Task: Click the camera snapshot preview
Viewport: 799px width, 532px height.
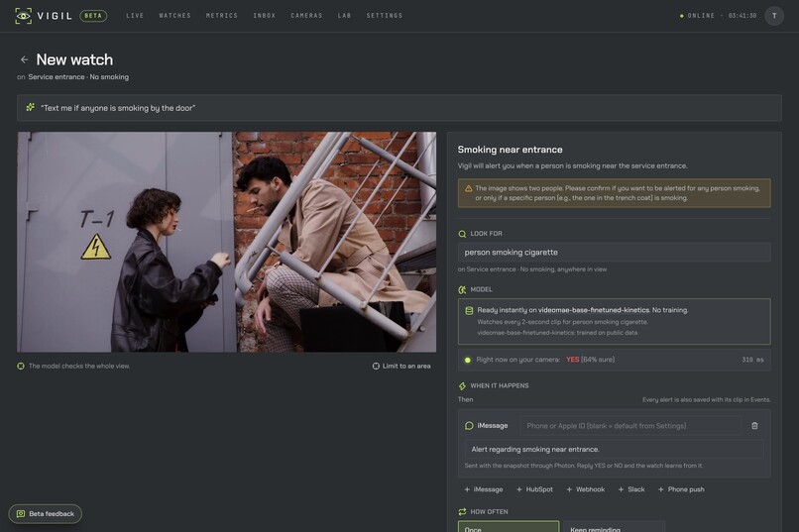Action: 227,242
